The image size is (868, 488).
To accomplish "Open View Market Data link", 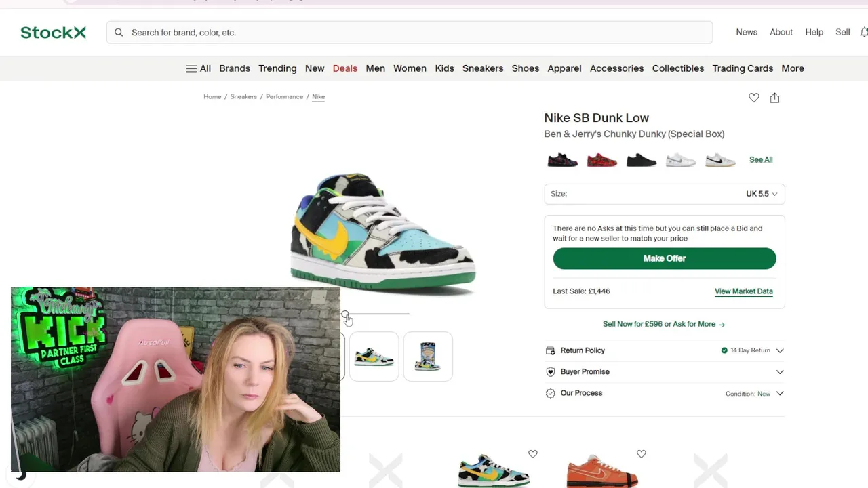I will tap(744, 291).
